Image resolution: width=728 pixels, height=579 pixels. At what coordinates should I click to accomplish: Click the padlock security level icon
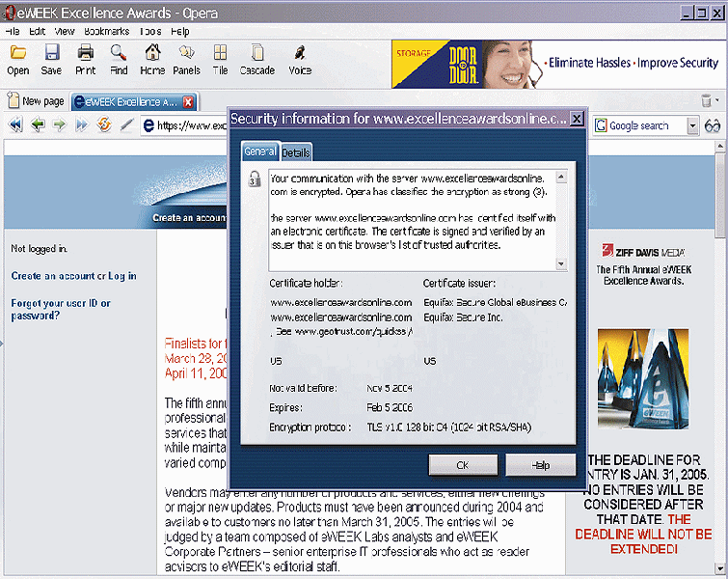point(254,179)
